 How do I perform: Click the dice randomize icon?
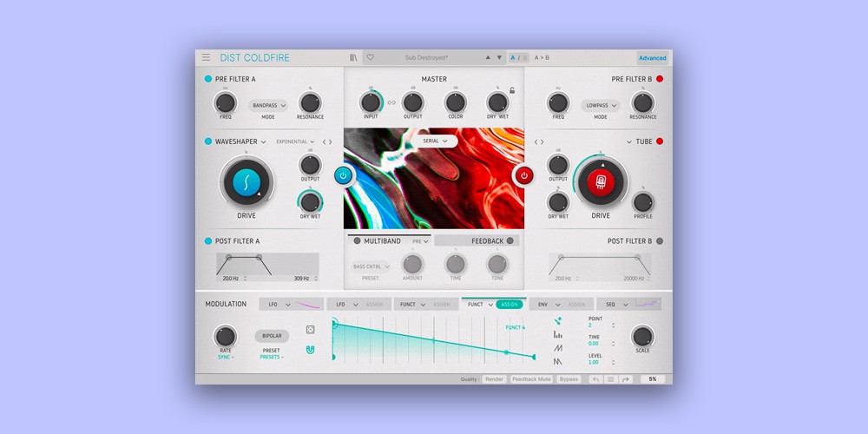click(310, 330)
